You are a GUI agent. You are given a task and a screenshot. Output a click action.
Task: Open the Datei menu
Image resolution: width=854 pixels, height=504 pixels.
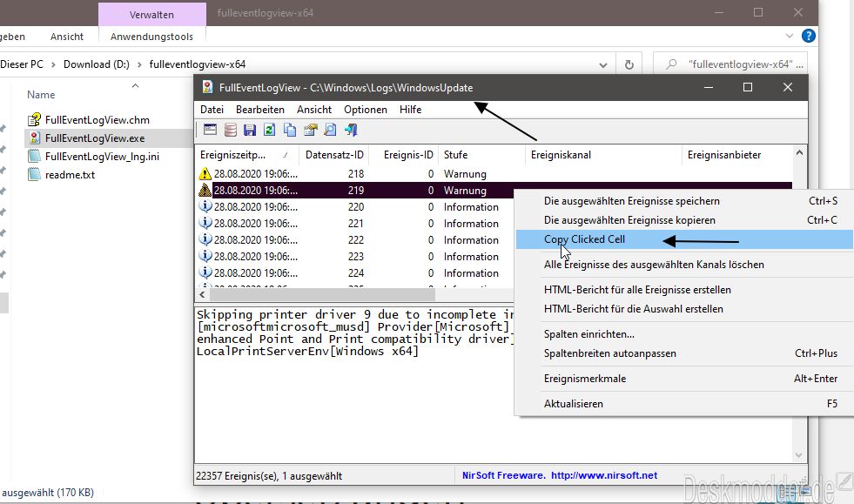point(212,110)
